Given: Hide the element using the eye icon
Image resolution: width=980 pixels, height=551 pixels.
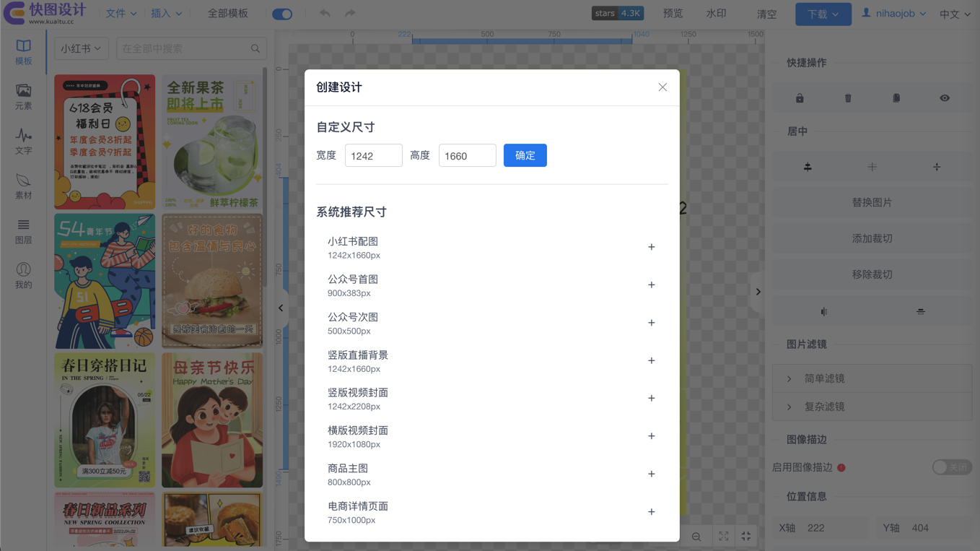Looking at the screenshot, I should tap(945, 97).
